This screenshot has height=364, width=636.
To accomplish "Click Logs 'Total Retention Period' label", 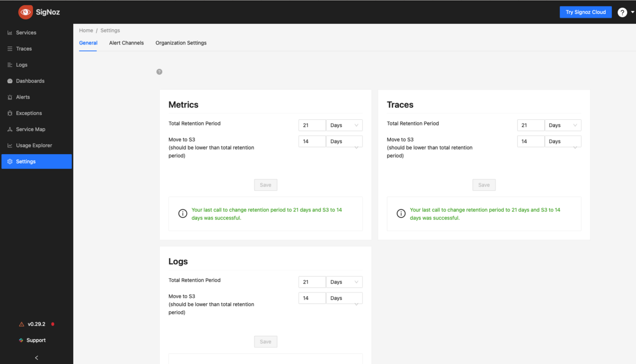I will click(195, 280).
